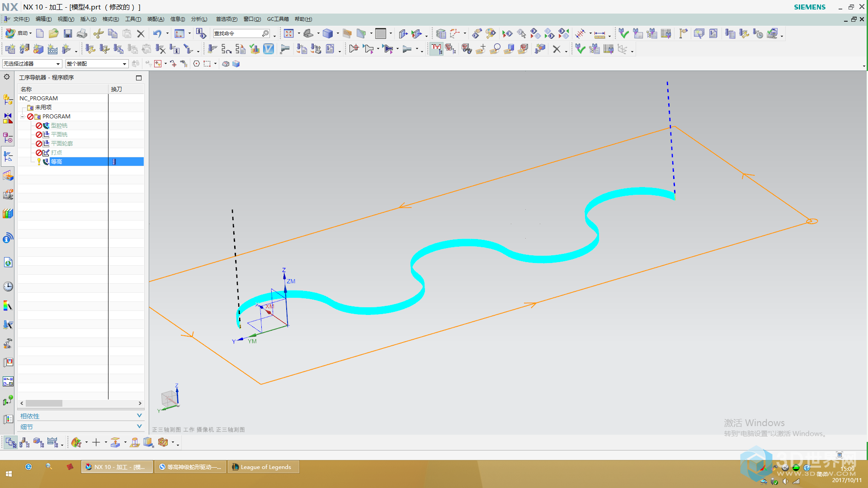Click the Machine Tool View icon
This screenshot has width=868, height=488.
tap(24, 442)
